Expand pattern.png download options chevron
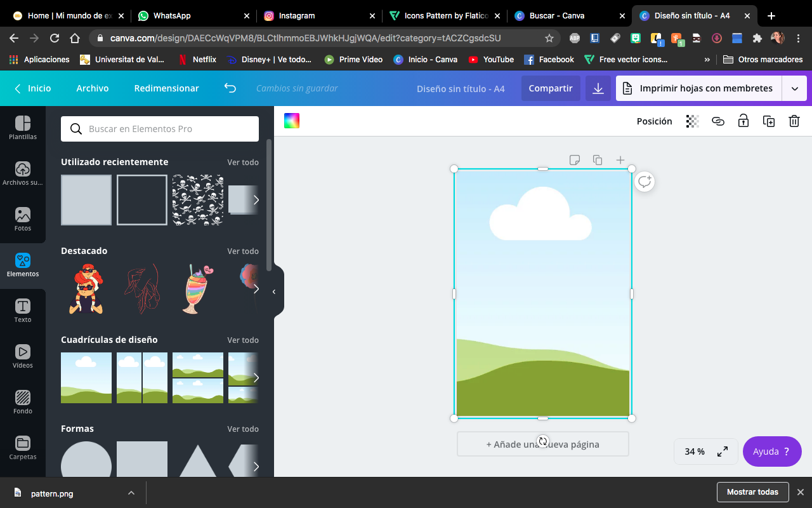This screenshot has height=508, width=812. click(131, 493)
